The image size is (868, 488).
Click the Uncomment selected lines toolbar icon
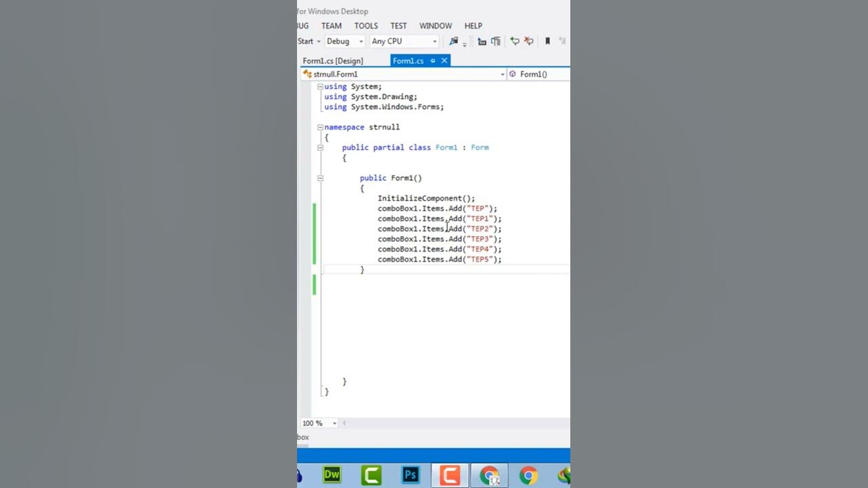[x=529, y=41]
